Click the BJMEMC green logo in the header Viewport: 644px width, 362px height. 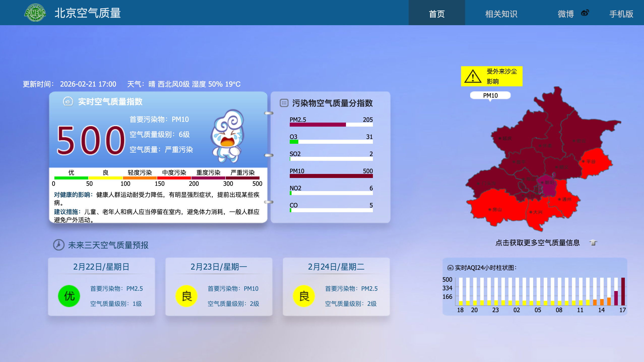35,13
